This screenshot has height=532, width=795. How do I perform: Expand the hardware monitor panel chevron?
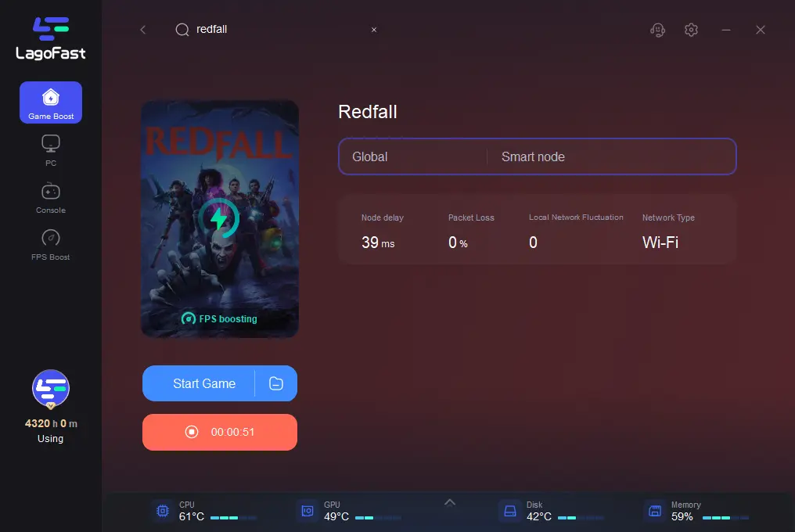(x=450, y=502)
